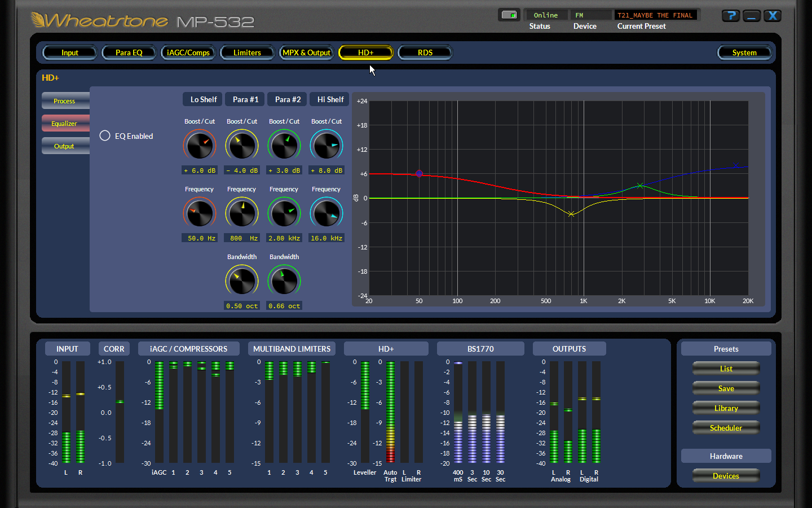Click the Para #1 Frequency knob
The width and height of the screenshot is (812, 508).
(242, 213)
